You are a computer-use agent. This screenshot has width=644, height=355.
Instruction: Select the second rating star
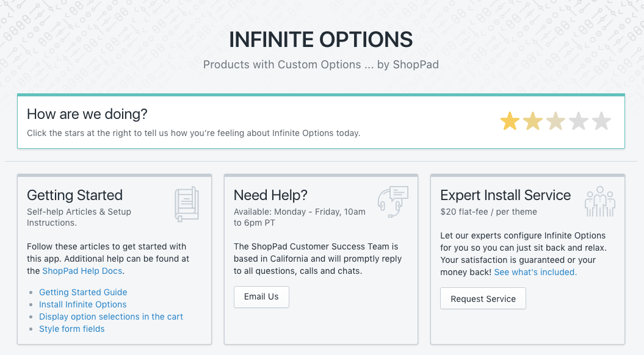(533, 121)
